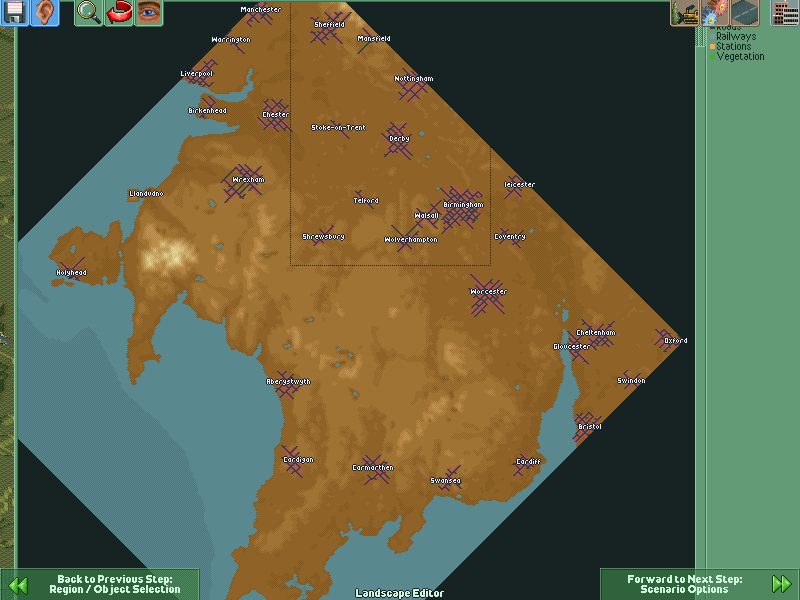Open the eye view options menu
Viewport: 800px width, 600px height.
[x=149, y=12]
